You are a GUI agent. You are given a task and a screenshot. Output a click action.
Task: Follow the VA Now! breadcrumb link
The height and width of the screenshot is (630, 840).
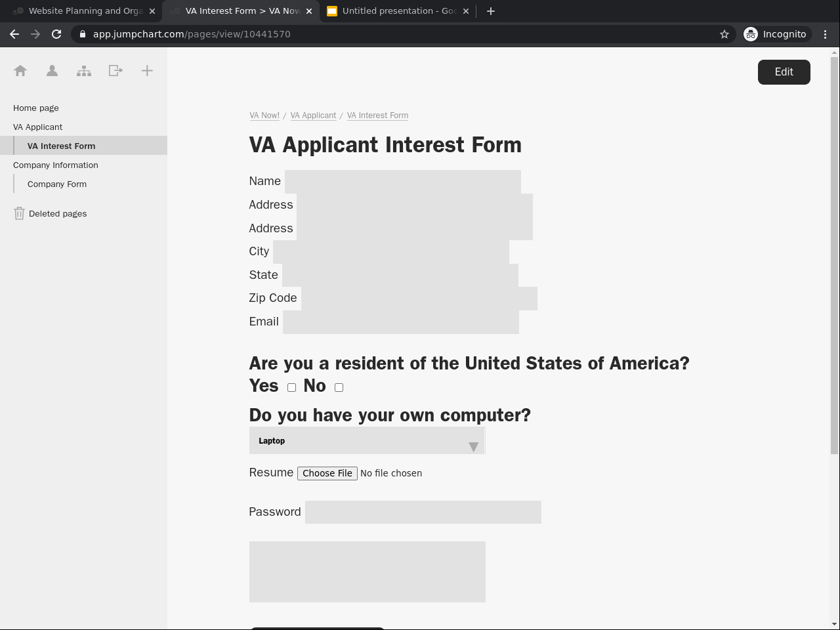click(x=264, y=115)
